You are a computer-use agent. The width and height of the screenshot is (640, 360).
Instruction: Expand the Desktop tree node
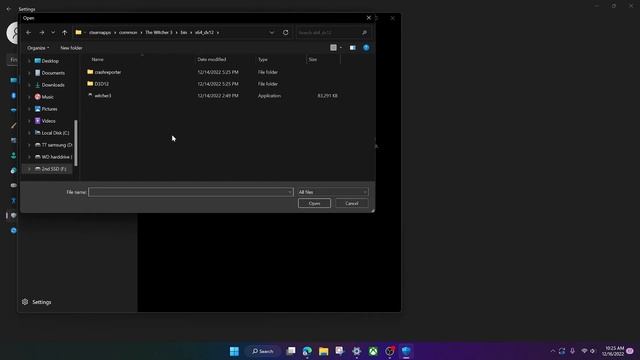click(29, 61)
